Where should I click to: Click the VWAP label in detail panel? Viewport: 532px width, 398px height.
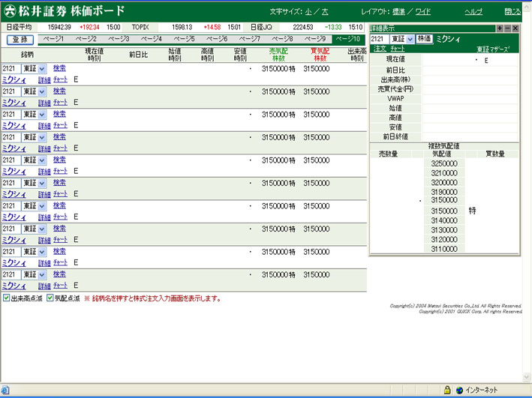(x=395, y=99)
